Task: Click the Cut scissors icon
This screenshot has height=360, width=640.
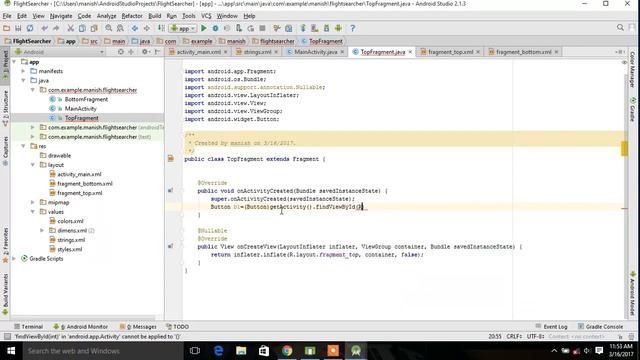Action: [71, 28]
